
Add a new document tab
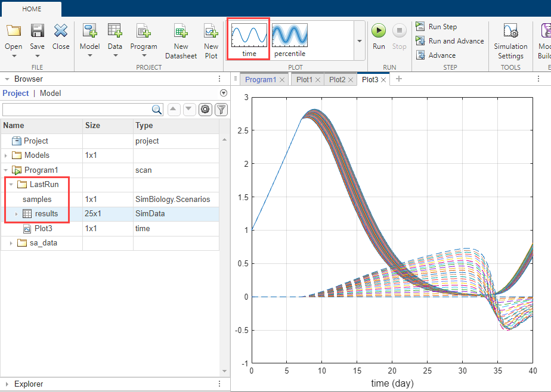click(399, 79)
